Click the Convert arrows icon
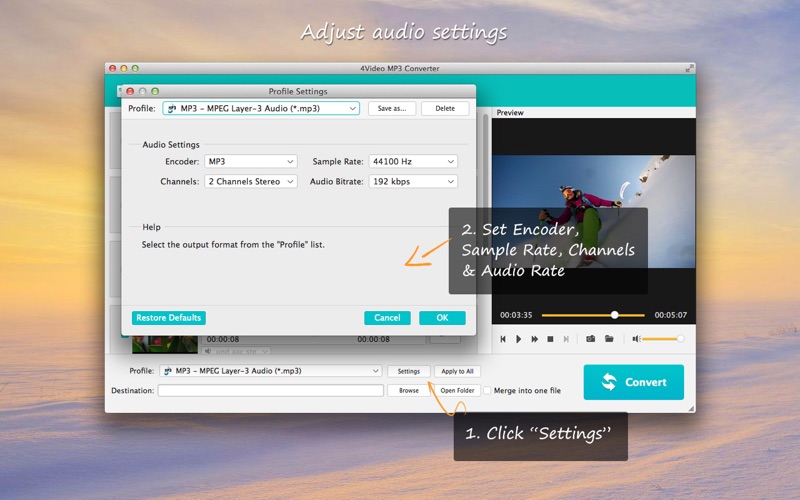This screenshot has width=800, height=500. coord(609,382)
